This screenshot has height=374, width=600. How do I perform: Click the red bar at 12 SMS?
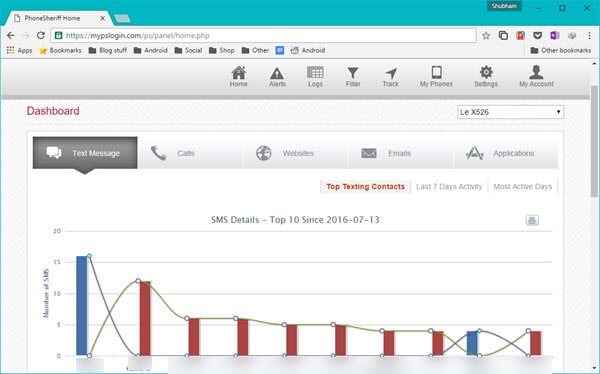click(x=145, y=318)
